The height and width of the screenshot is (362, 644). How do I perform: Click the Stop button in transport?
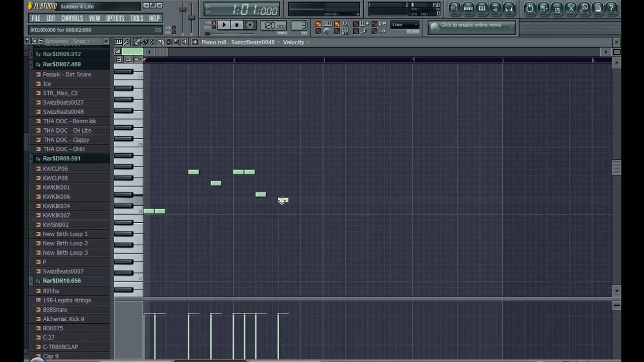pos(237,25)
